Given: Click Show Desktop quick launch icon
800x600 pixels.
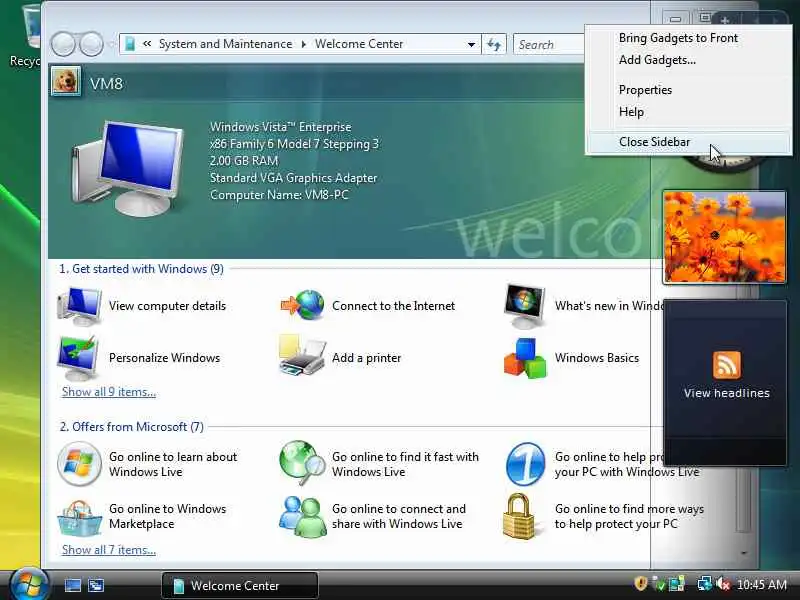Looking at the screenshot, I should tap(72, 585).
